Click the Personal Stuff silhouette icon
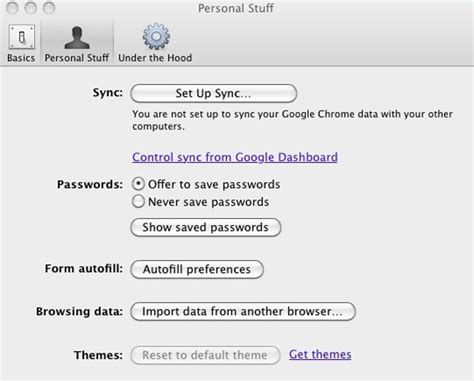This screenshot has width=474, height=381. point(77,37)
